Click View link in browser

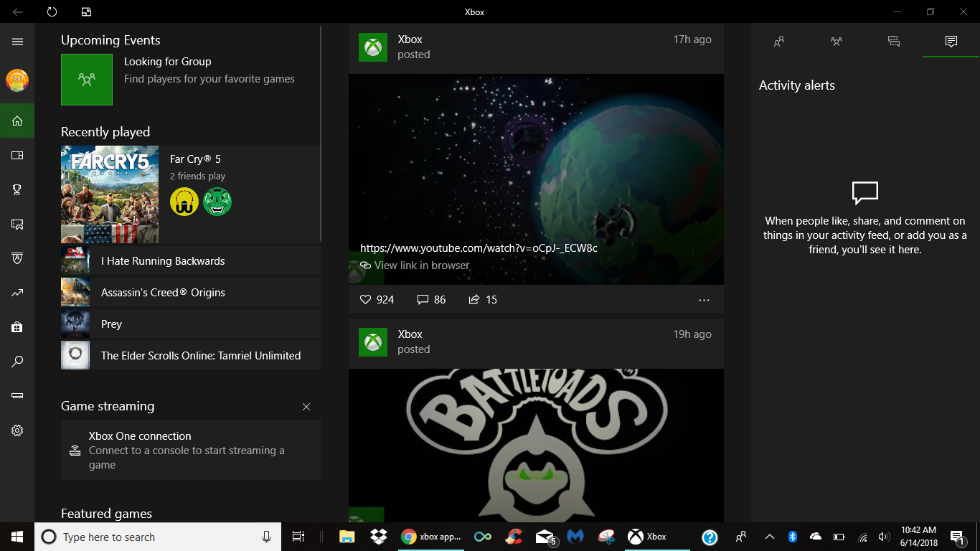coord(415,265)
